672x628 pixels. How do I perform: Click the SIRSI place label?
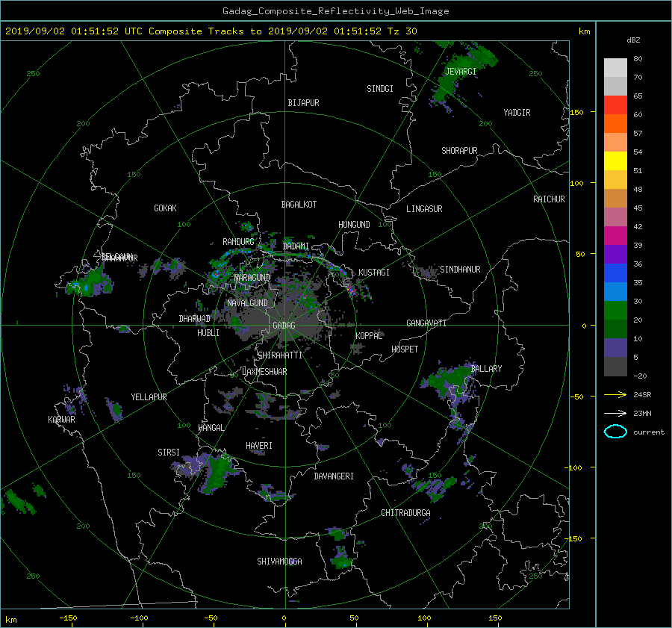[x=169, y=453]
